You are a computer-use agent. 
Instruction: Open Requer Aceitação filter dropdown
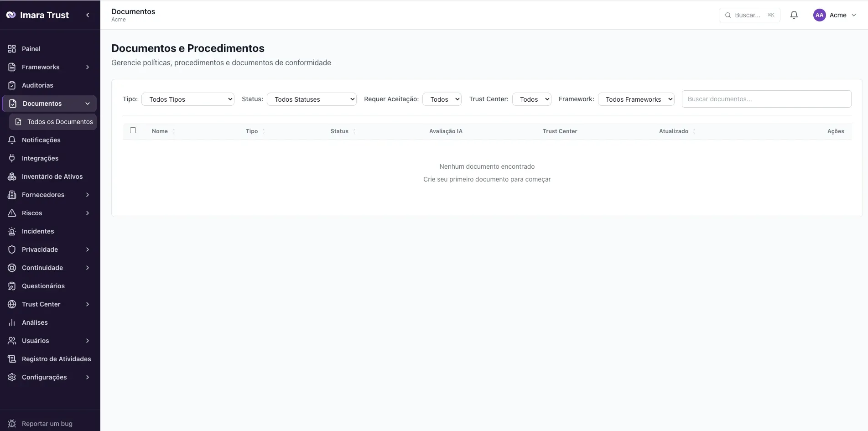[x=442, y=99]
